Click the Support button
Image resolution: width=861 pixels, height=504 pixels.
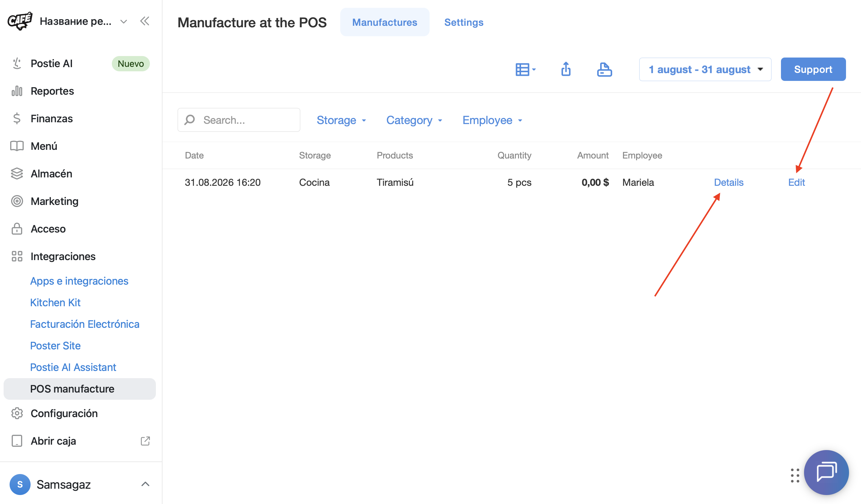point(813,69)
